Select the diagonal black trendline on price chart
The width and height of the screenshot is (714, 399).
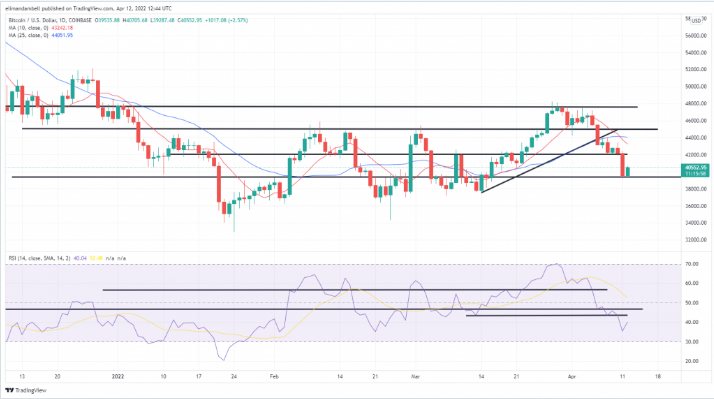pyautogui.click(x=549, y=161)
